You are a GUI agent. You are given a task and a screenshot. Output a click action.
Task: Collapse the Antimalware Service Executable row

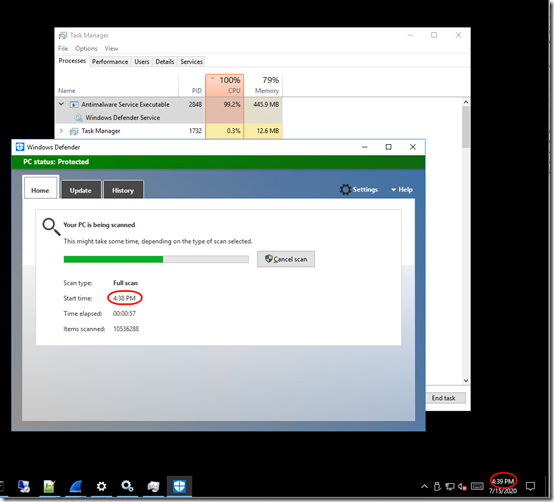61,104
